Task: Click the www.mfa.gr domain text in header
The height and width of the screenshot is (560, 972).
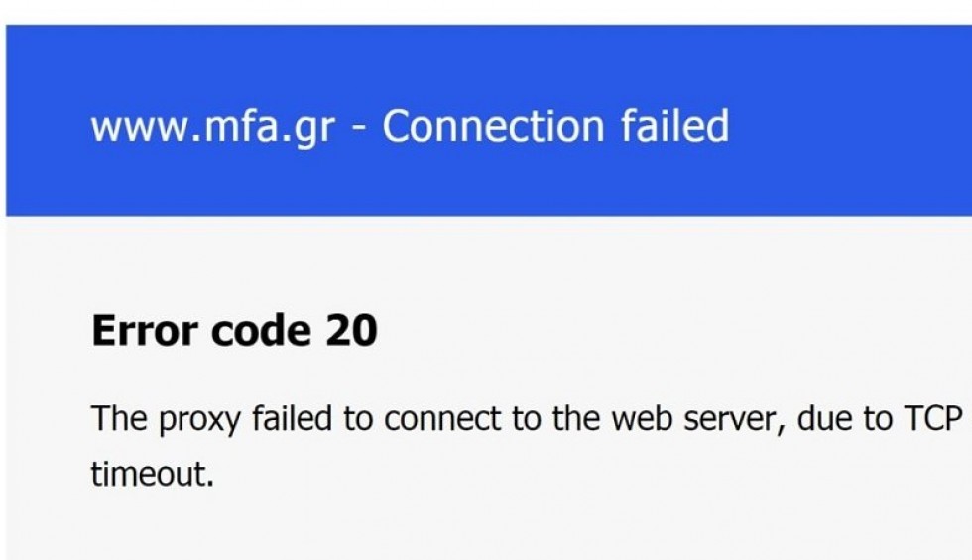Action: 213,127
